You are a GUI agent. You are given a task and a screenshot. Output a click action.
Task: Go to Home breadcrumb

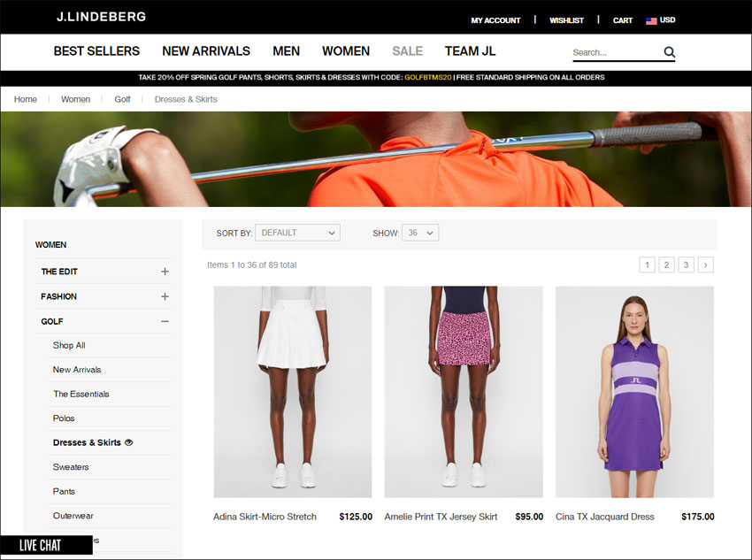click(26, 99)
